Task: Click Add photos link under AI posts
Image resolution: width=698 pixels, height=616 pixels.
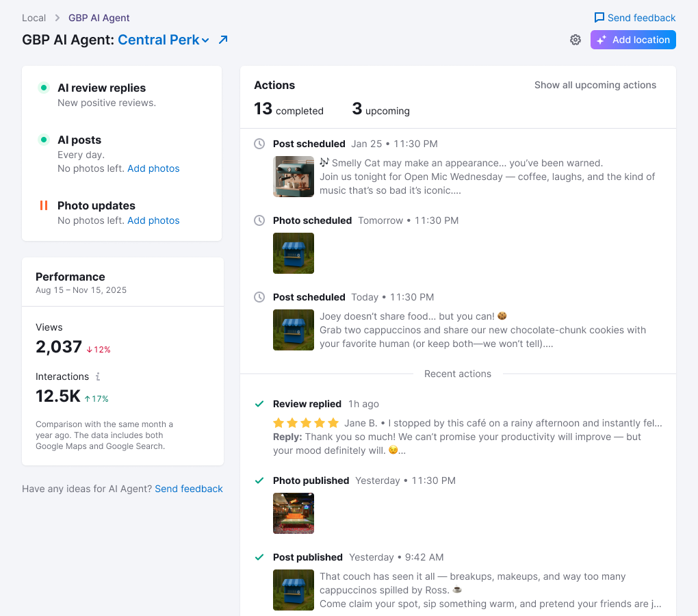Action: 153,168
